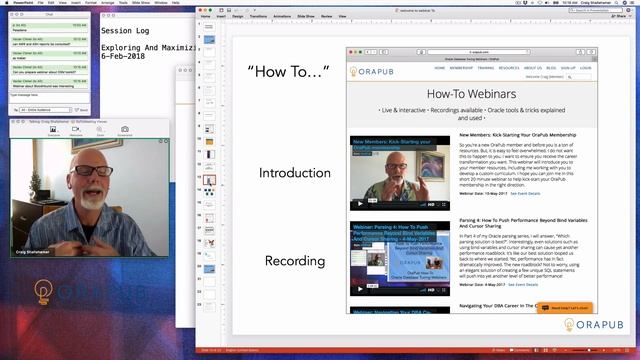
Task: Switch to the Transitions ribbon tab
Action: [258, 16]
